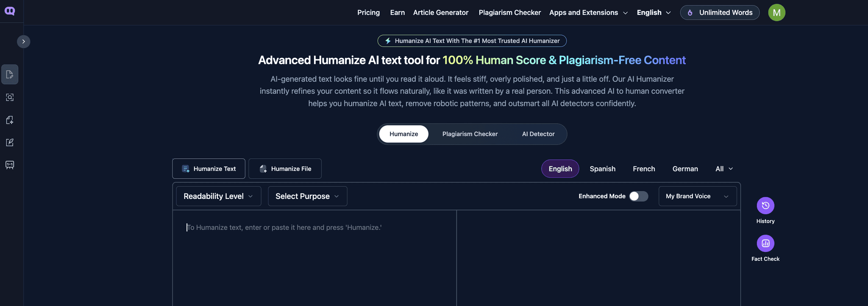
Task: Toggle the Enhanced Mode switch
Action: [x=639, y=196]
